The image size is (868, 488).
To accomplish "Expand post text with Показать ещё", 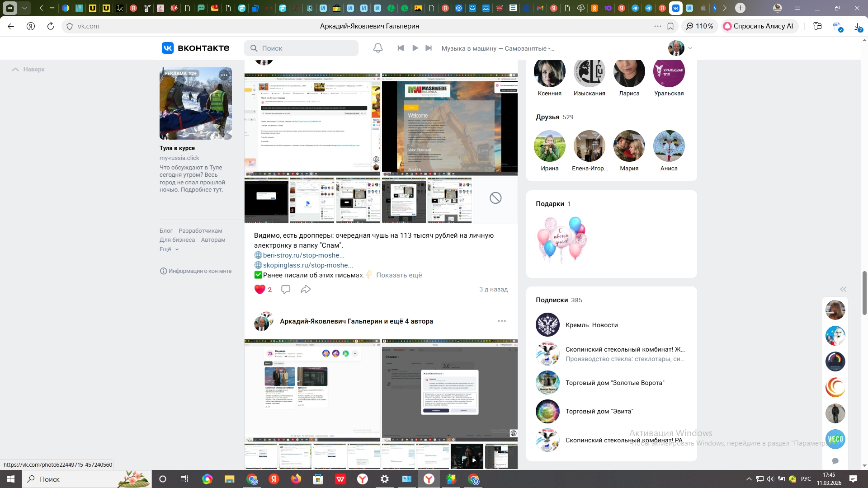I will click(x=399, y=275).
